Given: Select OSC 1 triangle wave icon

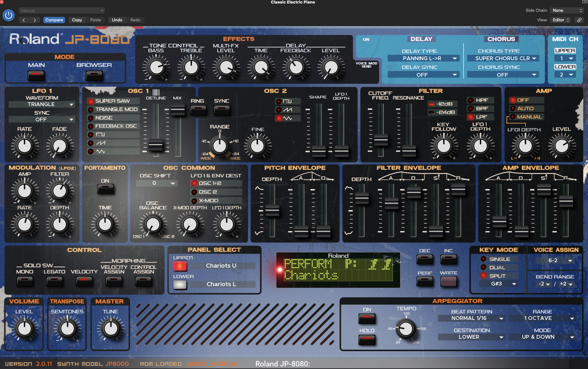Looking at the screenshot, I should coord(101,151).
